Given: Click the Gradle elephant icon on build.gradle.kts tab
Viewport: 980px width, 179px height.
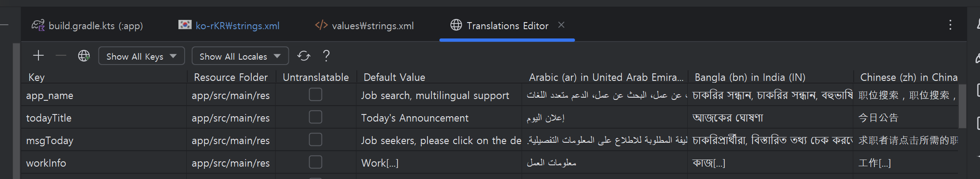Looking at the screenshot, I should [38, 25].
